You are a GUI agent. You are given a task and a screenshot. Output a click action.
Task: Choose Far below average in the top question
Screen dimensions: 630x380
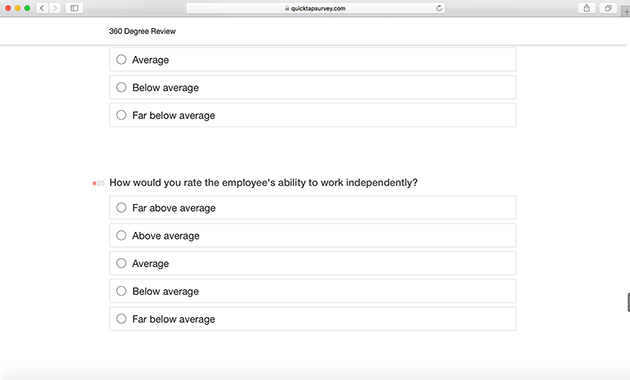pyautogui.click(x=313, y=115)
